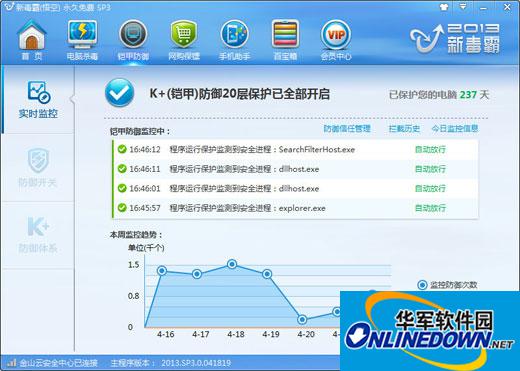The height and width of the screenshot is (371, 520).
Task: Close the 新毒霸 window
Action: pyautogui.click(x=507, y=7)
